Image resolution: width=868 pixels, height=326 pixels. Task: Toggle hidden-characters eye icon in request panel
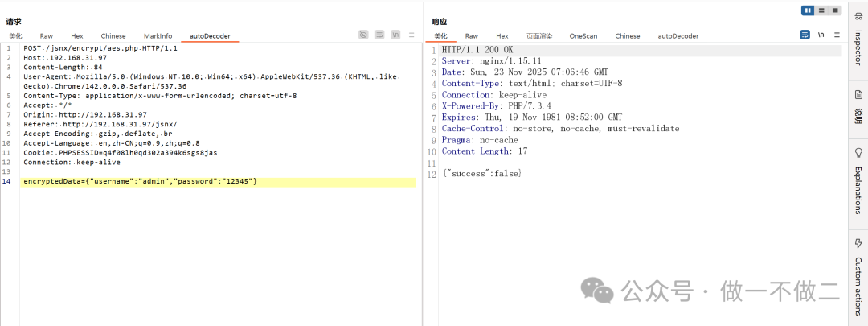363,35
